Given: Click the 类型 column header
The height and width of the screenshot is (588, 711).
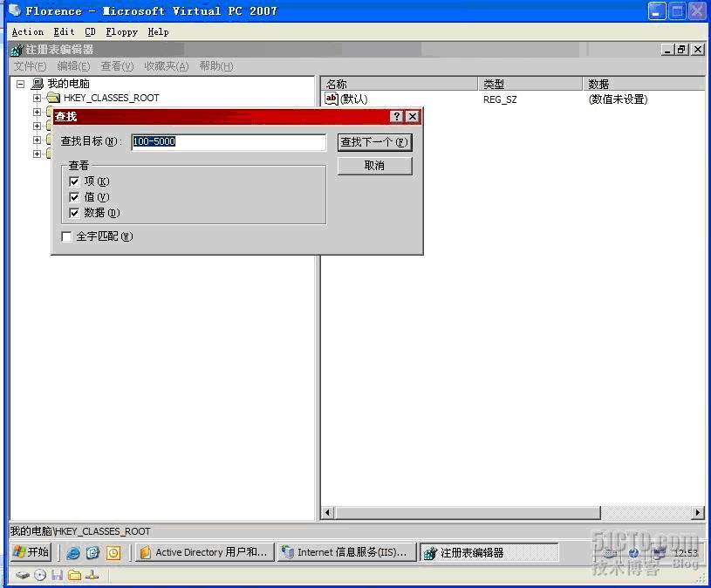Looking at the screenshot, I should [x=530, y=84].
